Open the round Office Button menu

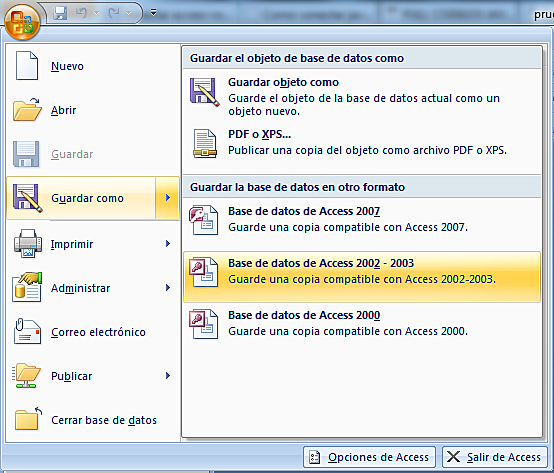[x=22, y=22]
